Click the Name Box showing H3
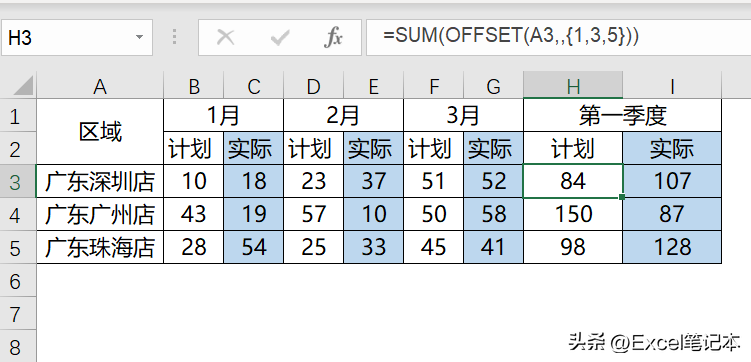The height and width of the screenshot is (362, 751). [x=77, y=37]
